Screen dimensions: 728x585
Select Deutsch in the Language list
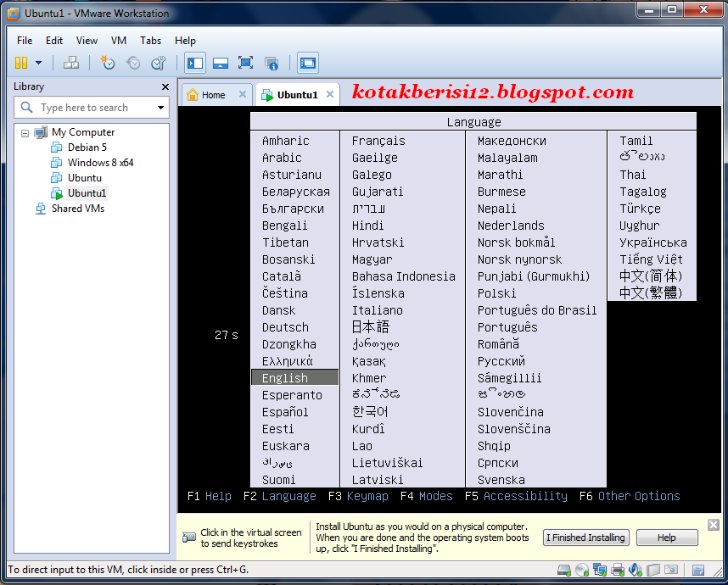coord(285,327)
